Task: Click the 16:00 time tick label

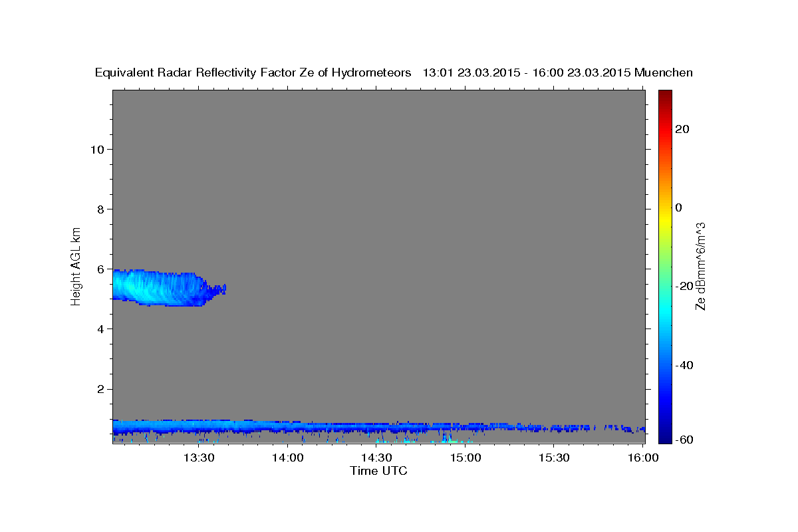Action: click(642, 458)
